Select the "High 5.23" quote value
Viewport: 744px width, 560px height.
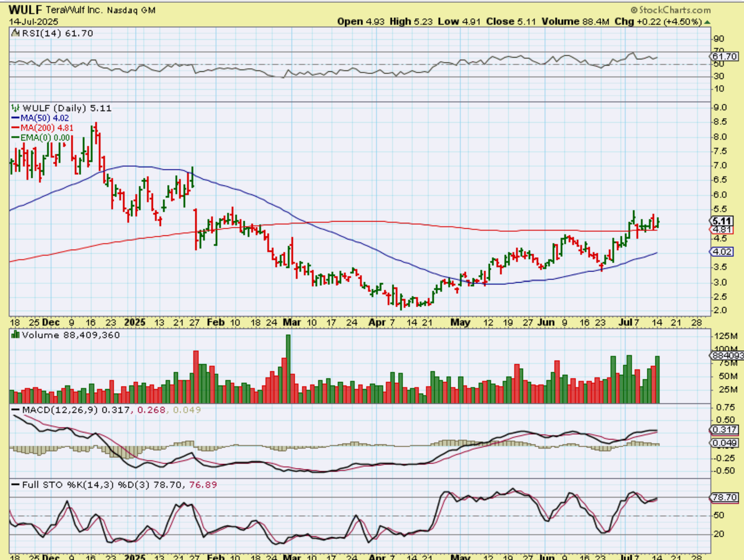click(411, 21)
